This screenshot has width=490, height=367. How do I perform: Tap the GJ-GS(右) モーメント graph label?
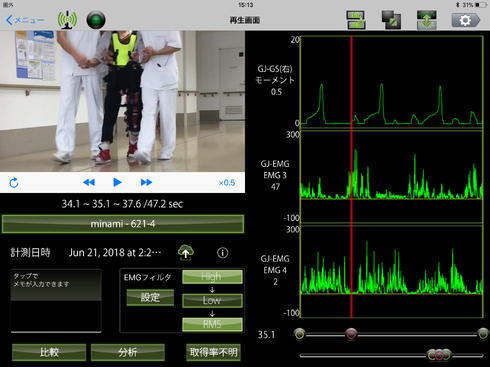point(275,80)
